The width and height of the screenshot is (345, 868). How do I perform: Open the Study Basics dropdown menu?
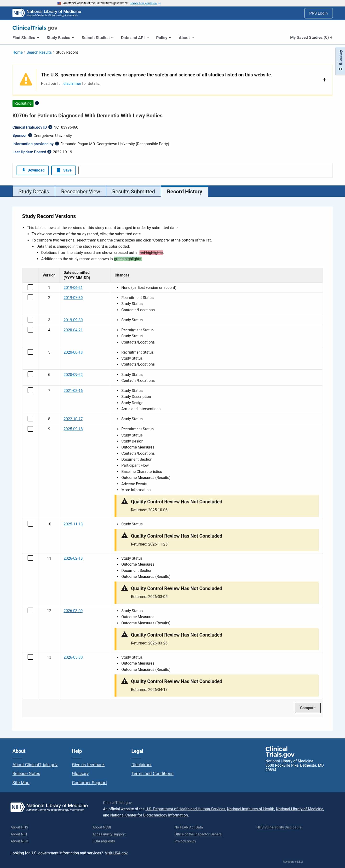[x=60, y=38]
